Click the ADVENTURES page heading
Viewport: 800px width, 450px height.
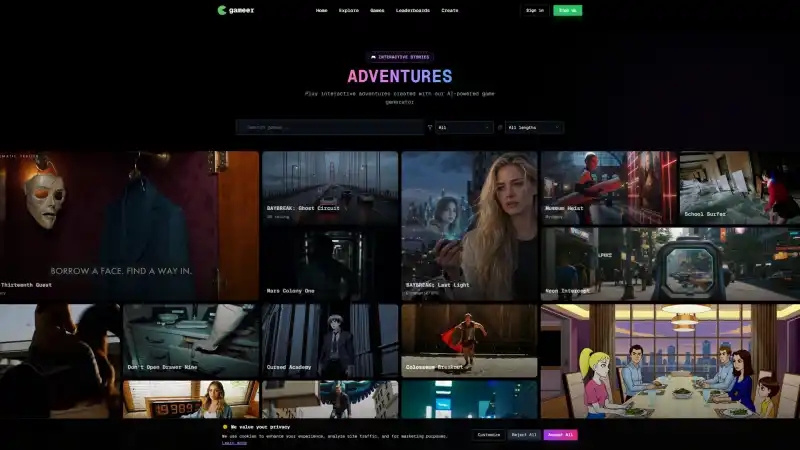[x=400, y=77]
